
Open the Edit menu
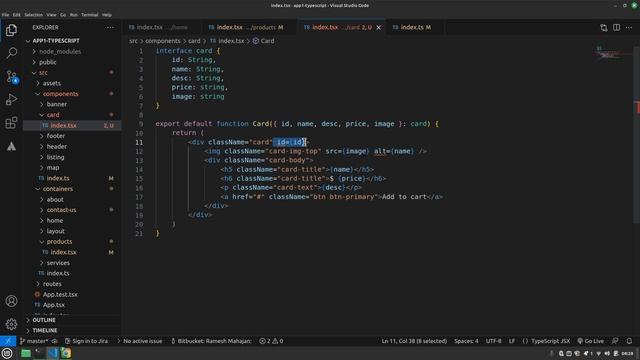tap(16, 15)
